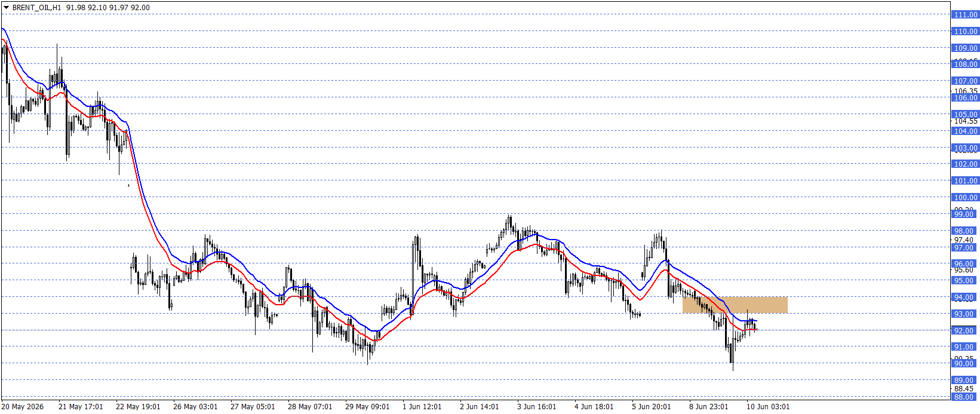Click the 100.00 price axis label
Image resolution: width=980 pixels, height=414 pixels.
pos(965,197)
